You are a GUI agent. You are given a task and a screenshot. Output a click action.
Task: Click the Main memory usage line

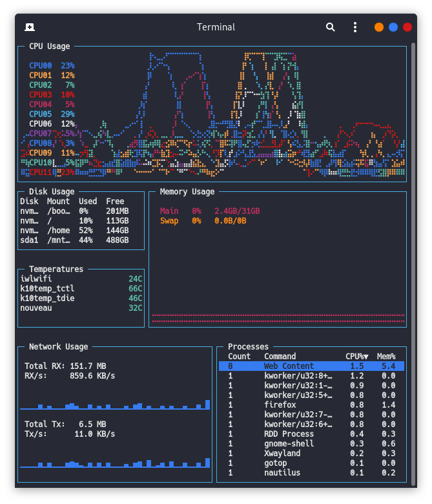point(210,211)
